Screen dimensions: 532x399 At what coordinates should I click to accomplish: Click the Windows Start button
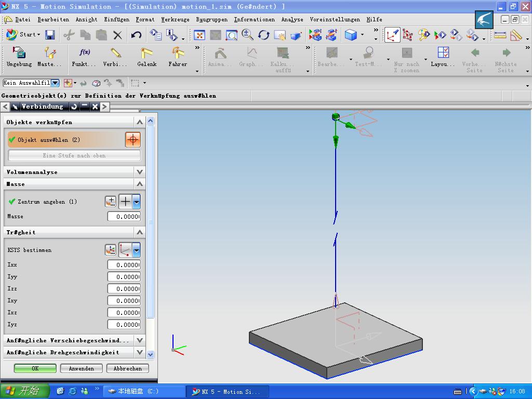coord(24,391)
